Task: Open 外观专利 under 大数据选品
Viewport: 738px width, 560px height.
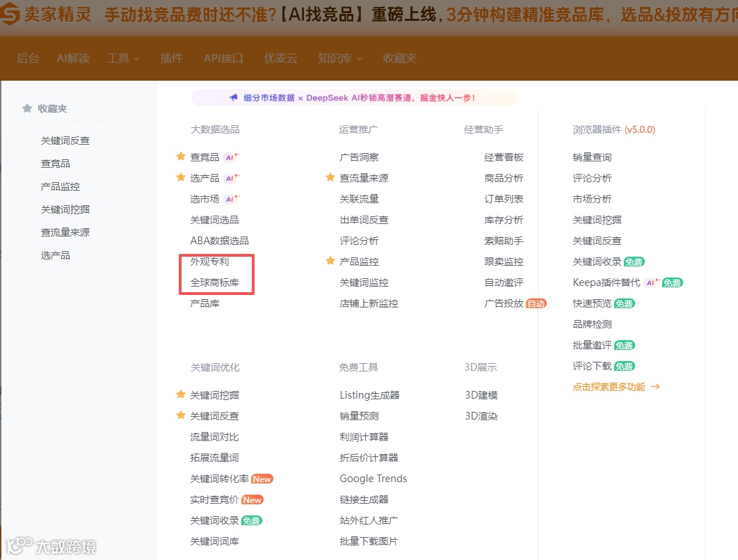Action: (x=209, y=262)
